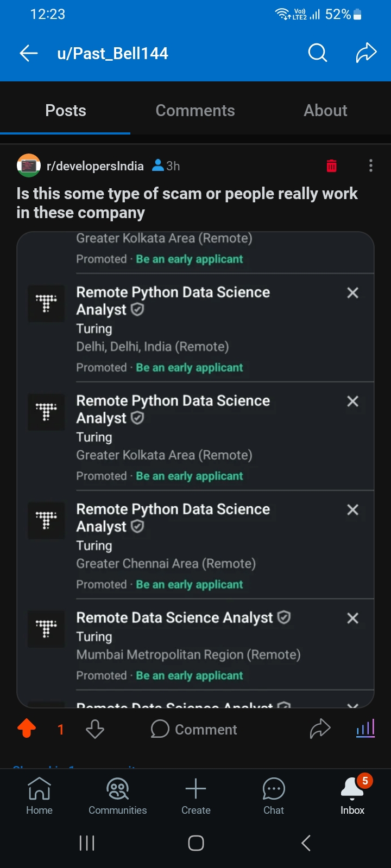Open r/developersIndia community link
Screen dimensions: 391x868
point(95,166)
